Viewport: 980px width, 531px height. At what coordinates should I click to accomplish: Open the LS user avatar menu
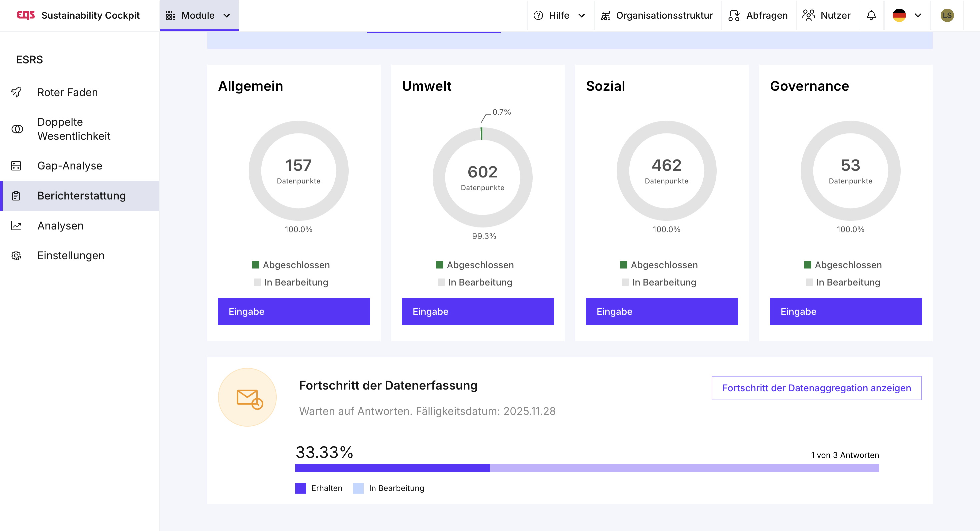pos(947,15)
